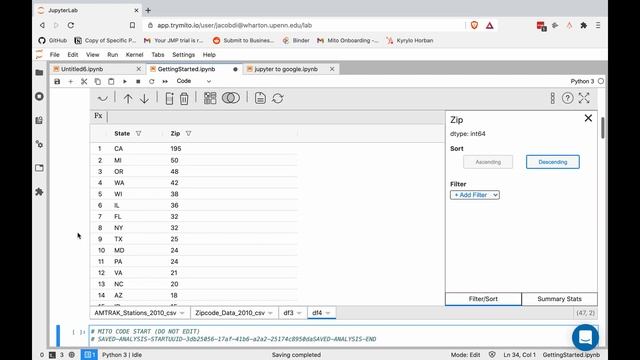Click the Fx formula bar input
Image resolution: width=640 pixels, height=360 pixels.
tap(276, 117)
